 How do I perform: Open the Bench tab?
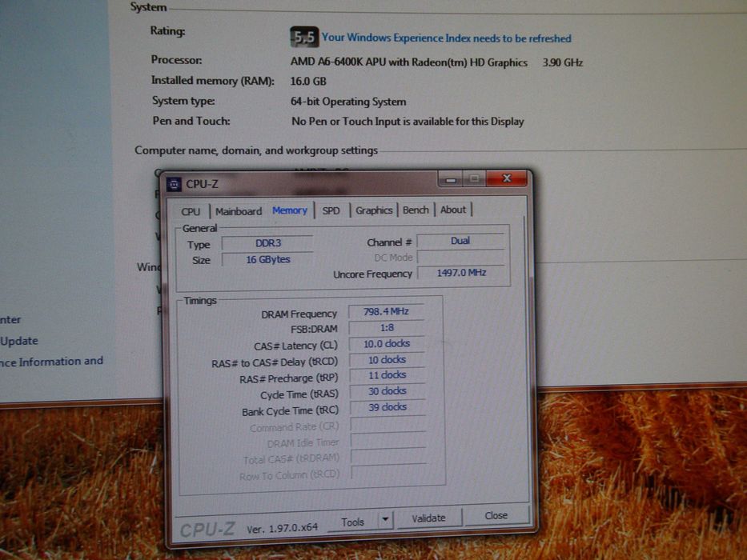click(416, 210)
